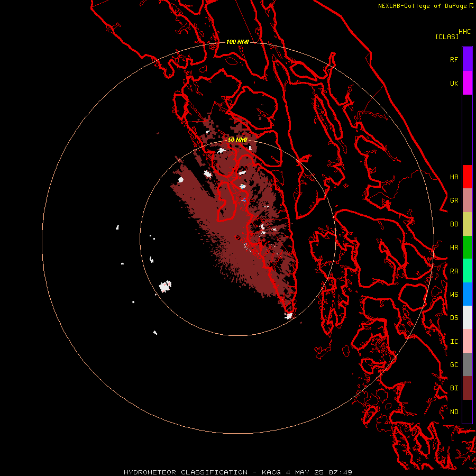Image resolution: width=476 pixels, height=476 pixels.
Task: Click the RA legend label
Action: 454,271
